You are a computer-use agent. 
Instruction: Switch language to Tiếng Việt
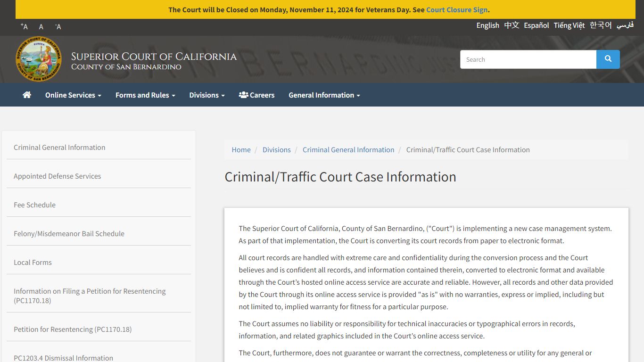point(569,25)
